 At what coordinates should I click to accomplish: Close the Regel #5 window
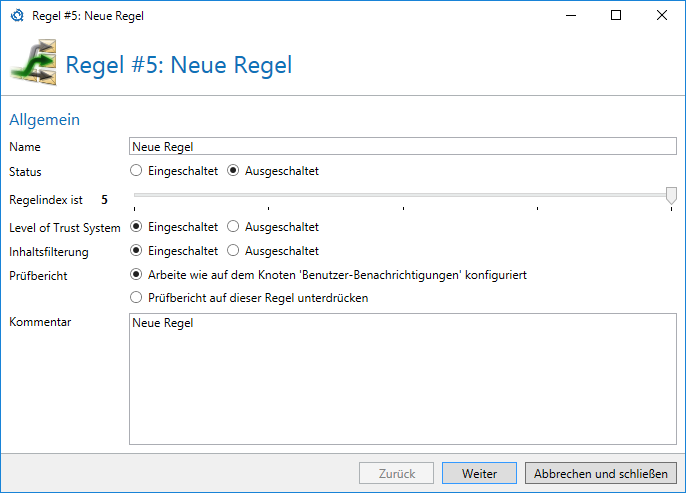tap(662, 15)
